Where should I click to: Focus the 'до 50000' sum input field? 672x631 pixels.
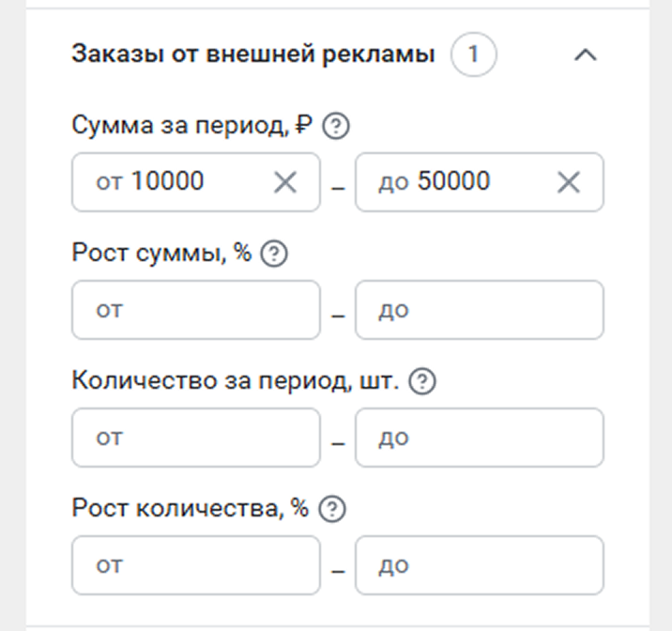coord(480,182)
